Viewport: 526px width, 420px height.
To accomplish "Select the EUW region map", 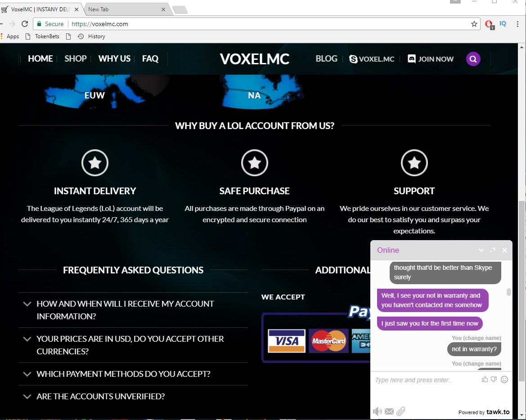I will coord(94,92).
